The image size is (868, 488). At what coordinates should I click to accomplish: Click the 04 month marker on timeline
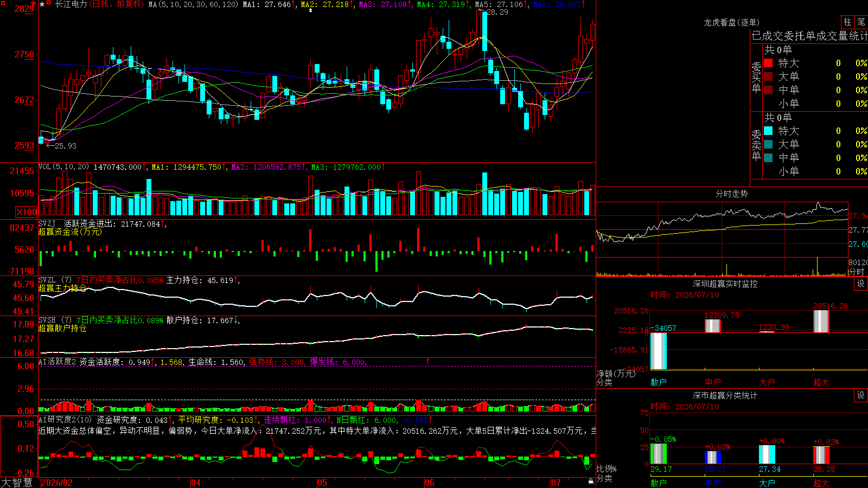tap(196, 482)
